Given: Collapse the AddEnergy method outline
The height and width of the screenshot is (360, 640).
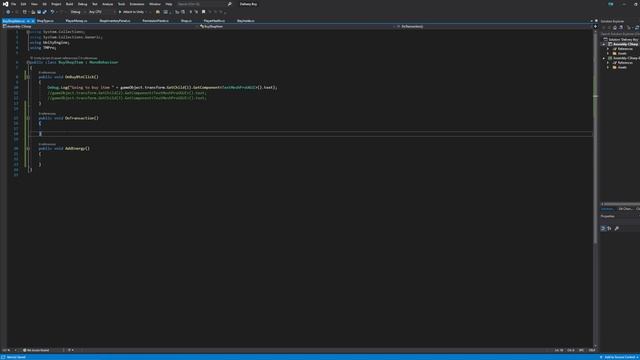Looking at the screenshot, I should pos(28,149).
